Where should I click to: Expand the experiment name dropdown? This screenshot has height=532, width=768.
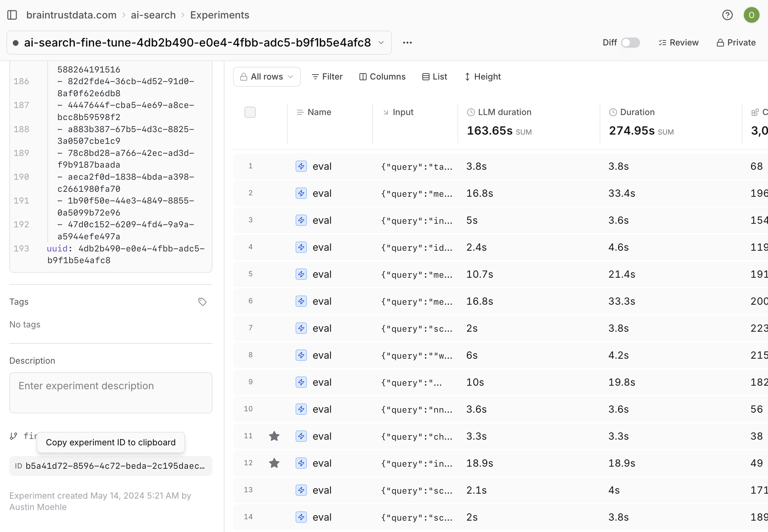coord(381,43)
